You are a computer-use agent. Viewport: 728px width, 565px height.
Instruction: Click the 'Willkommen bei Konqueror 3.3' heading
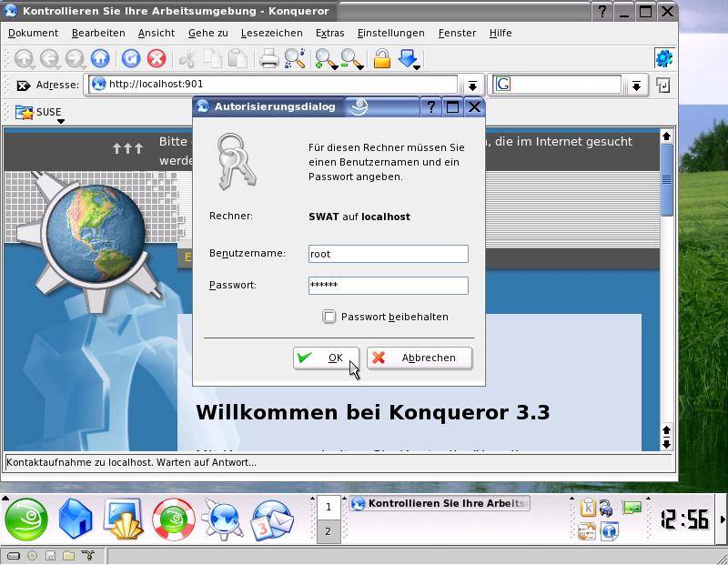[x=373, y=413]
